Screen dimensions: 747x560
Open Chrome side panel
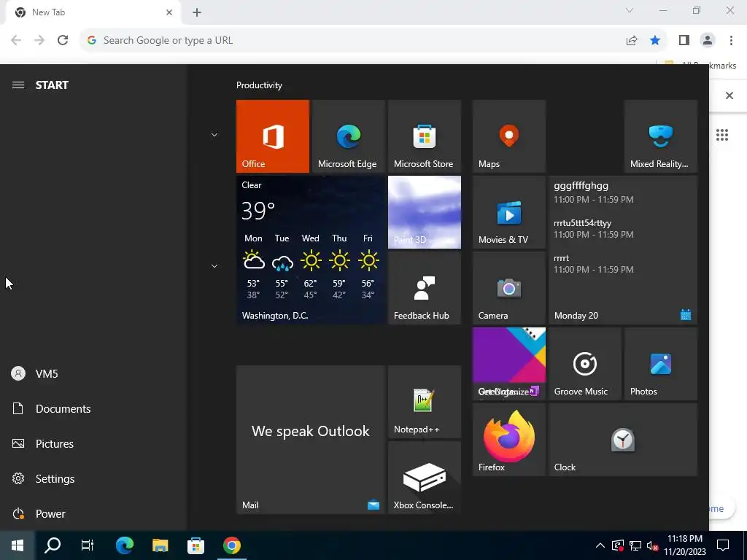coord(684,41)
